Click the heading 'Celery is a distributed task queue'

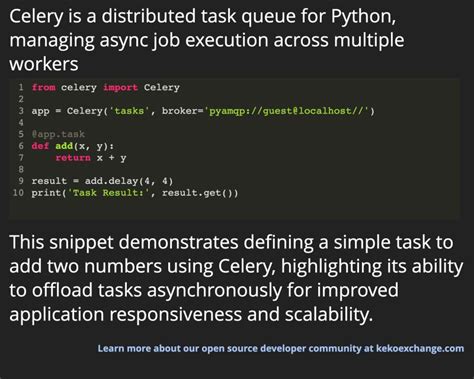(x=207, y=40)
